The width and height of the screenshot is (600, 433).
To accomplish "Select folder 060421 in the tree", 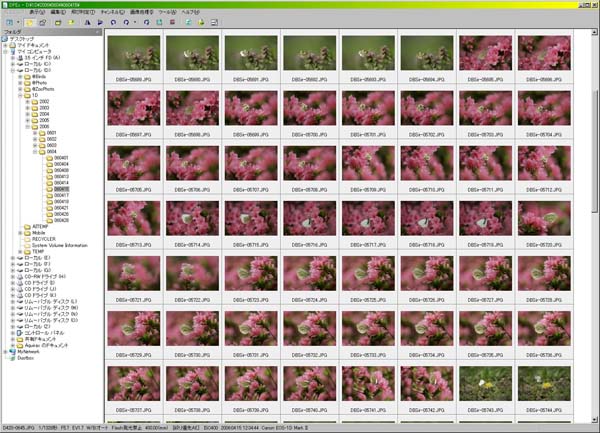I will [x=61, y=208].
